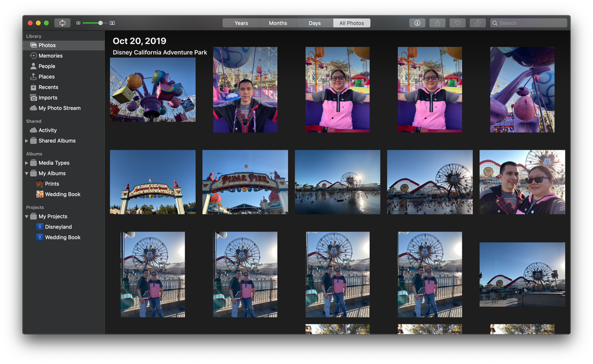This screenshot has height=364, width=593.
Task: Switch to the Months view tab
Action: pyautogui.click(x=278, y=23)
